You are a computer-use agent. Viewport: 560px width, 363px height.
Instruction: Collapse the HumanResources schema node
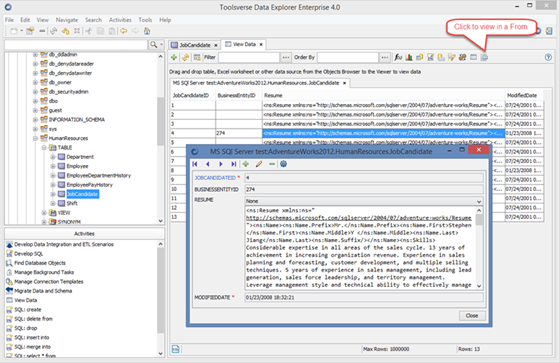point(35,138)
